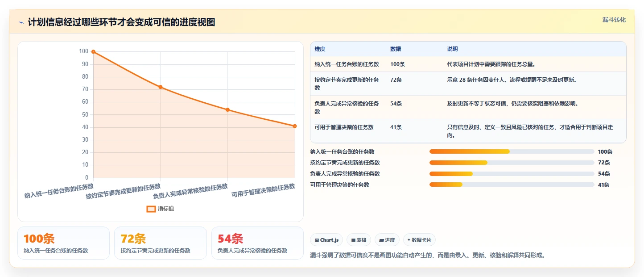Click the x-axis label 按约定节奏完成更新的任务数
This screenshot has height=277, width=644.
tap(123, 191)
